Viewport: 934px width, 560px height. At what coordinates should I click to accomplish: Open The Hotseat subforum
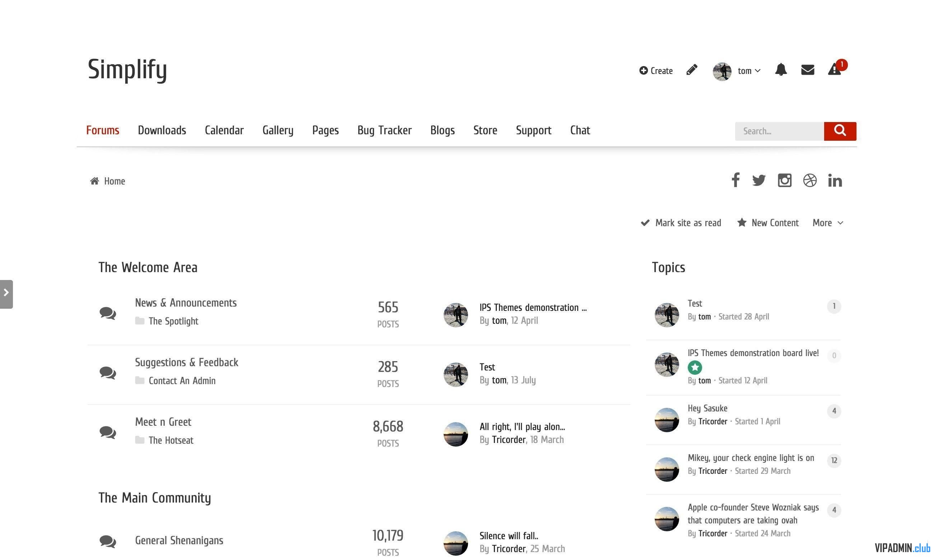[x=171, y=440]
